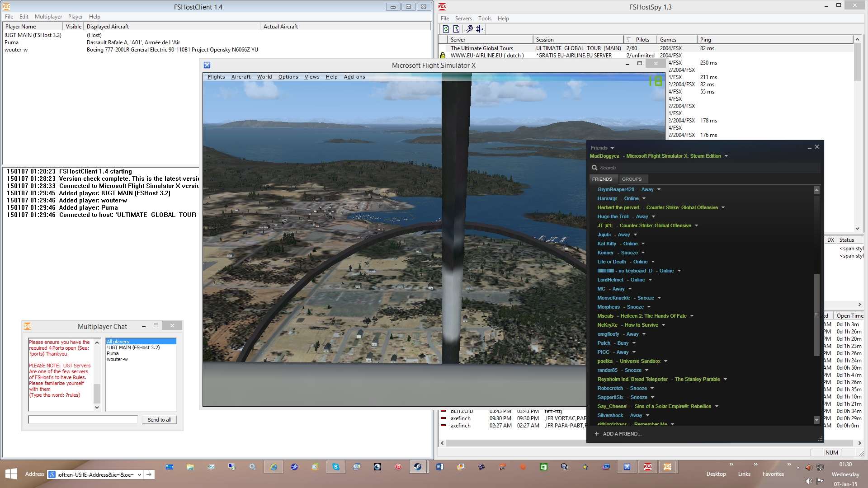Click the Steam icon in the taskbar
Viewport: 868px width, 488px height.
click(x=418, y=467)
